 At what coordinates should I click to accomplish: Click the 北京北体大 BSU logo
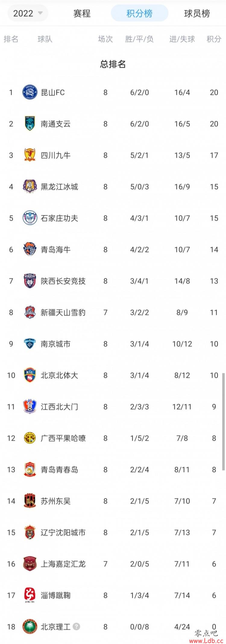click(x=30, y=375)
